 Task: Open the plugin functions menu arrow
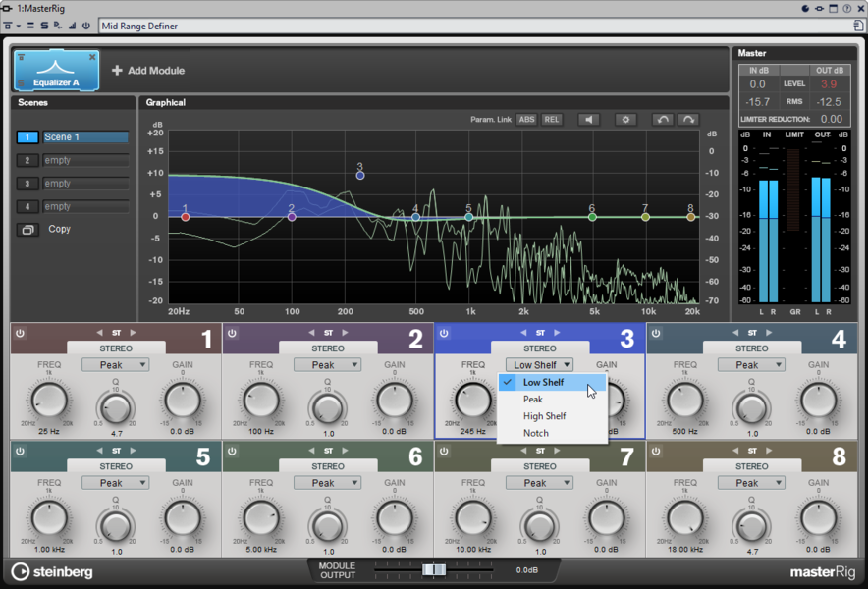(x=19, y=27)
